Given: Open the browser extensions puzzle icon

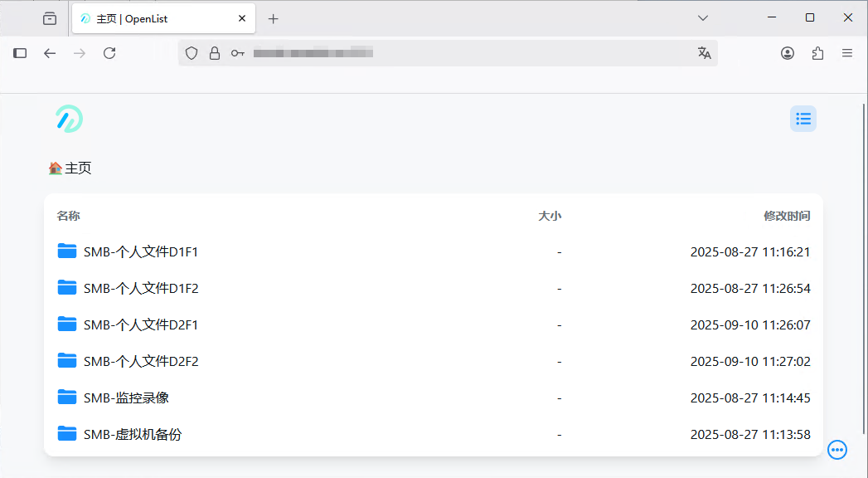Looking at the screenshot, I should pos(817,53).
